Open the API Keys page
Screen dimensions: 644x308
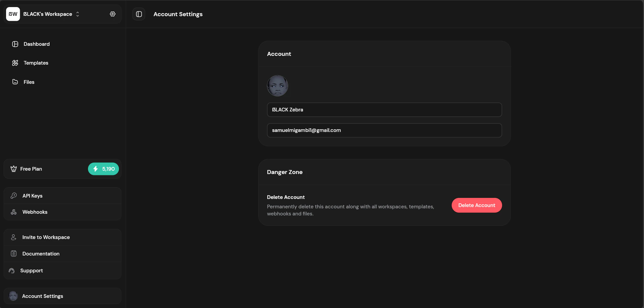click(63, 196)
